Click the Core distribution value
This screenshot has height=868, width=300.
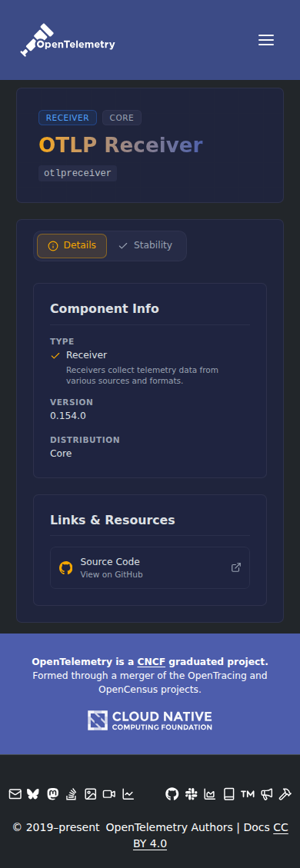[61, 454]
